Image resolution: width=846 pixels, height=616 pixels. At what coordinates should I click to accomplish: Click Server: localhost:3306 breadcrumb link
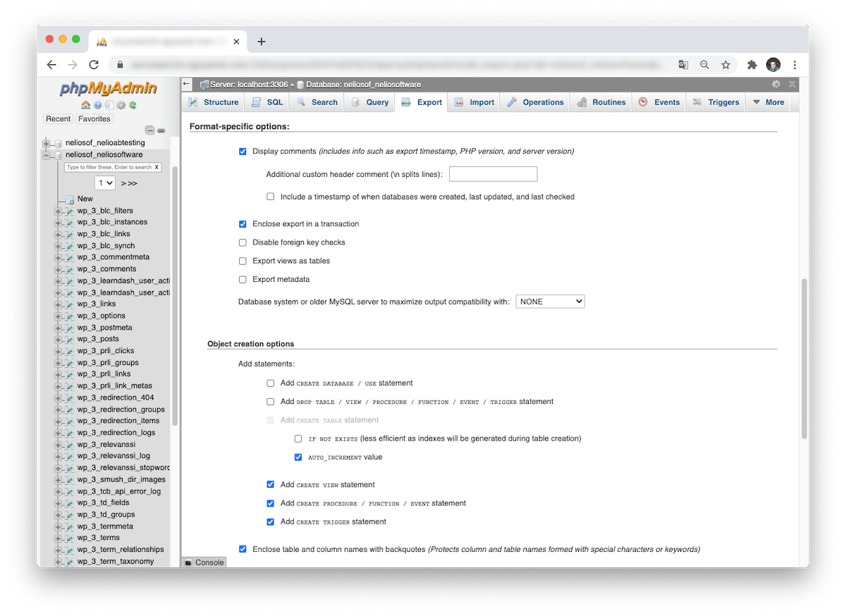pyautogui.click(x=249, y=85)
